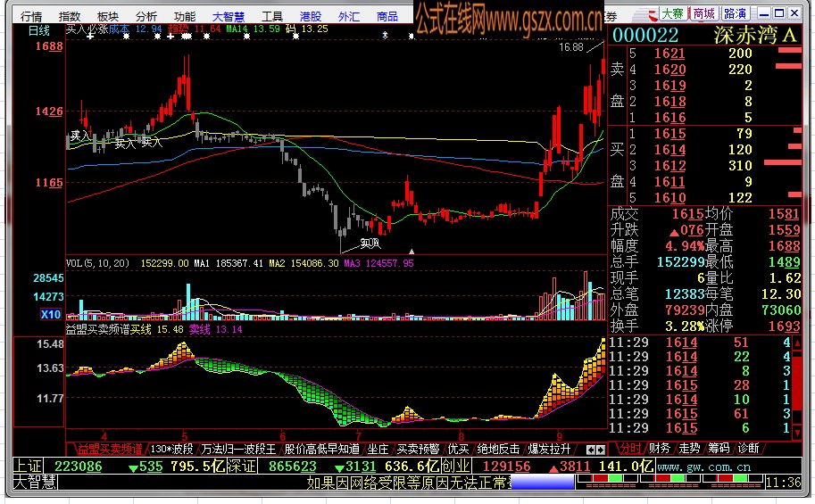
Task: Click the VOL(5,10,20) indicator label
Action: click(x=97, y=263)
